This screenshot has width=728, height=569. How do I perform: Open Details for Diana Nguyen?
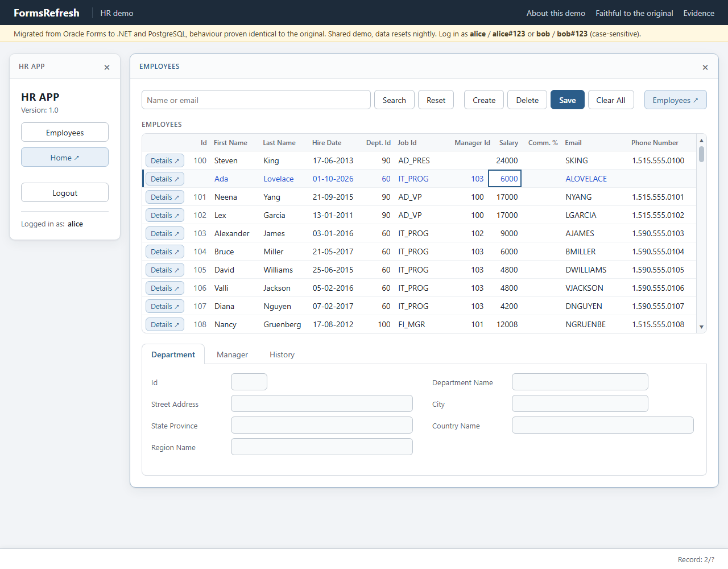tap(165, 307)
